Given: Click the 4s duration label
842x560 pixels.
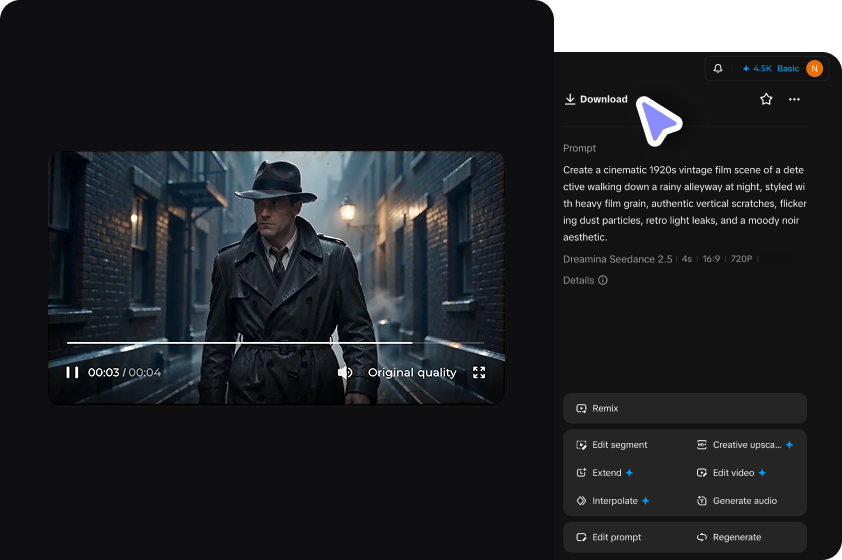Looking at the screenshot, I should click(x=686, y=259).
